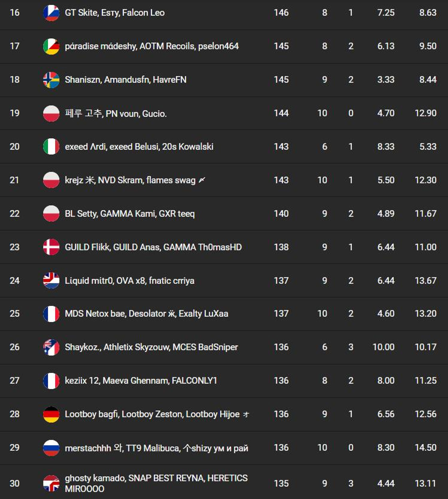Click the 146 points value in row 16

pos(281,13)
